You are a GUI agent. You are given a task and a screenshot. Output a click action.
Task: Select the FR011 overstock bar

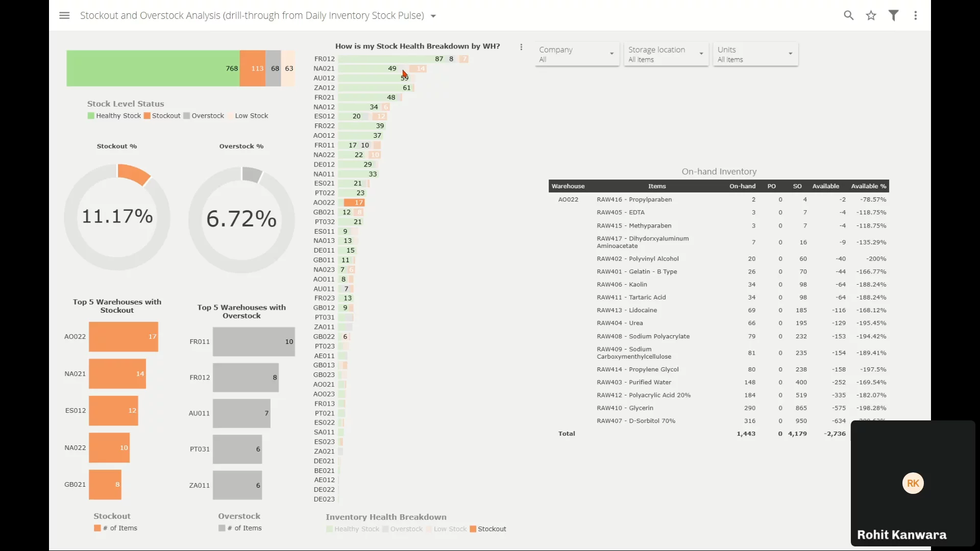click(253, 342)
